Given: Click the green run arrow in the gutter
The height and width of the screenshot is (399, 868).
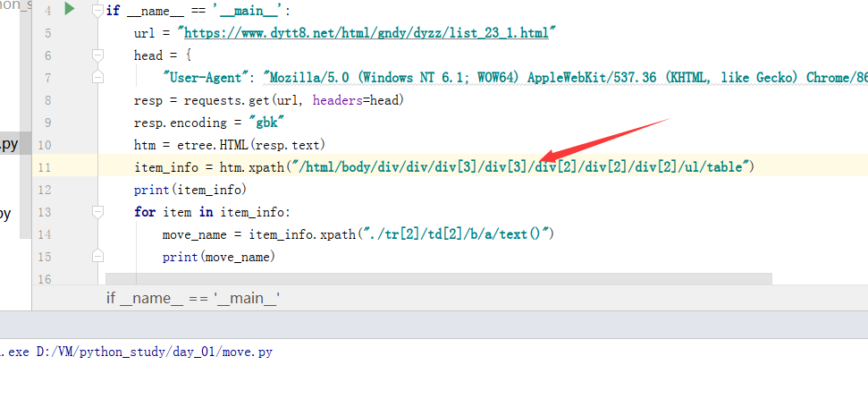Looking at the screenshot, I should pyautogui.click(x=71, y=11).
